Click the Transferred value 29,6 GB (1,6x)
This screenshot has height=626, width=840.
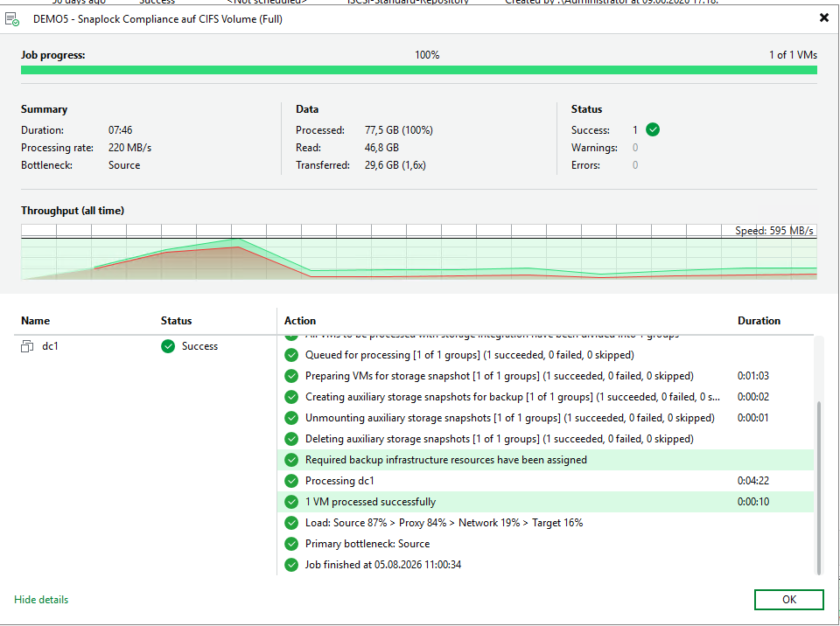click(395, 165)
